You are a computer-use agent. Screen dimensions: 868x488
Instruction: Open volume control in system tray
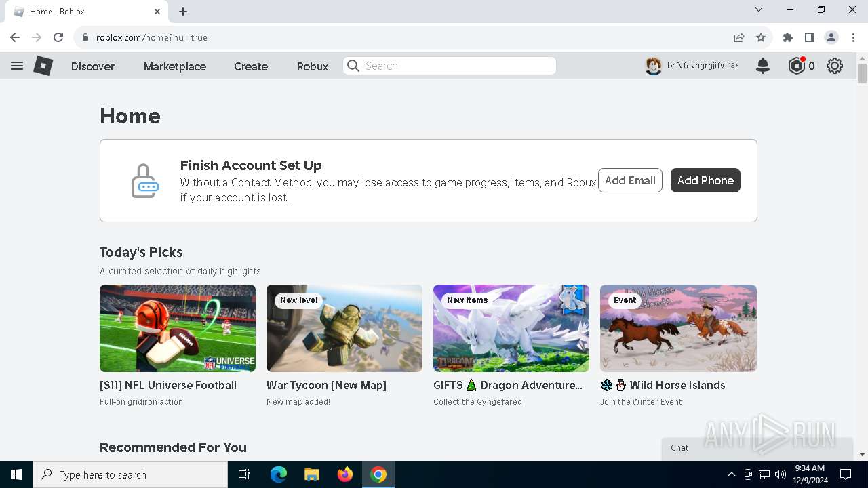780,474
